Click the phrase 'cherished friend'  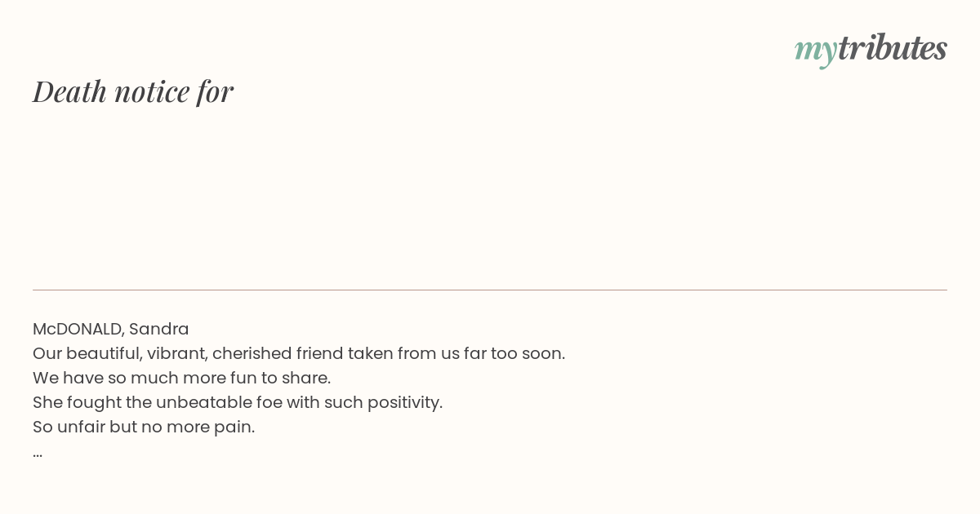[278, 353]
